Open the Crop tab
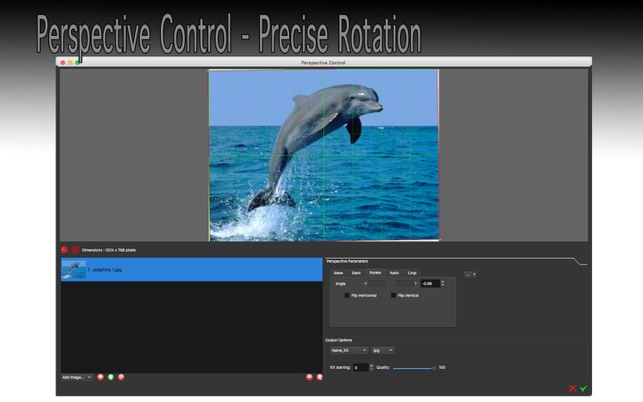643x402 pixels. tap(412, 273)
